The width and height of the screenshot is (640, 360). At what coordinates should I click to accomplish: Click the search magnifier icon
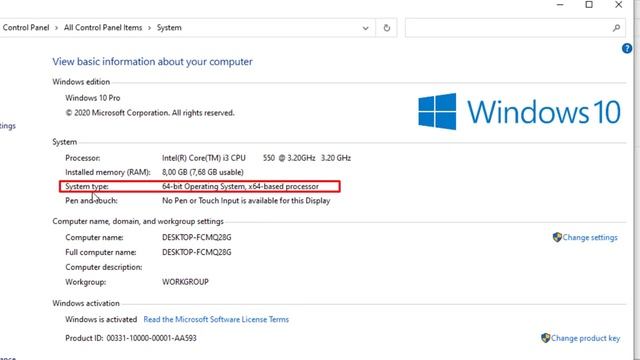(616, 28)
